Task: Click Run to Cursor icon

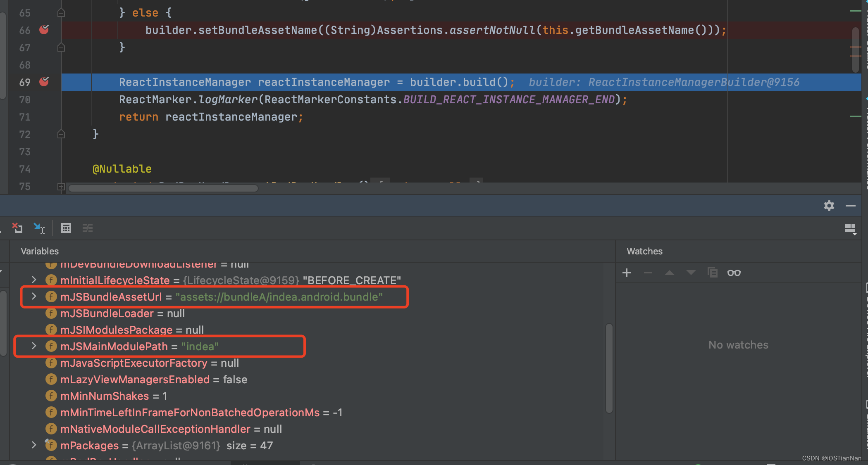Action: point(39,228)
